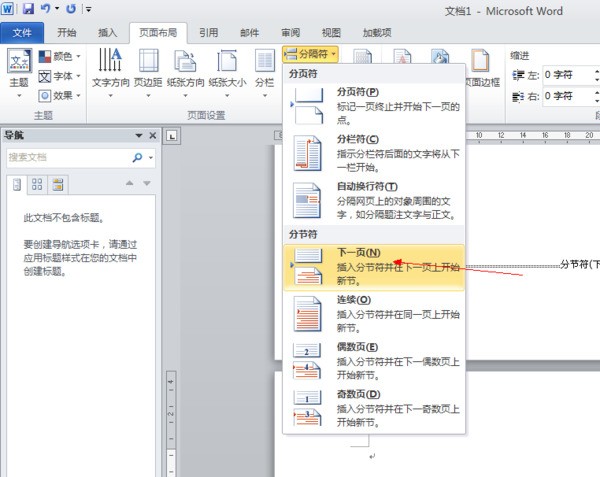
Task: Open the Quick Access Toolbar customize arrow
Action: [88, 9]
